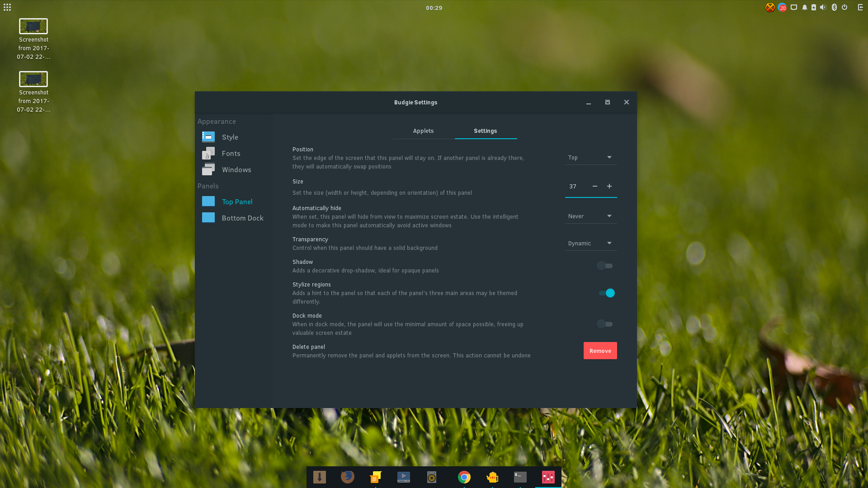Switch to the Applets tab
The image size is (868, 488).
423,131
